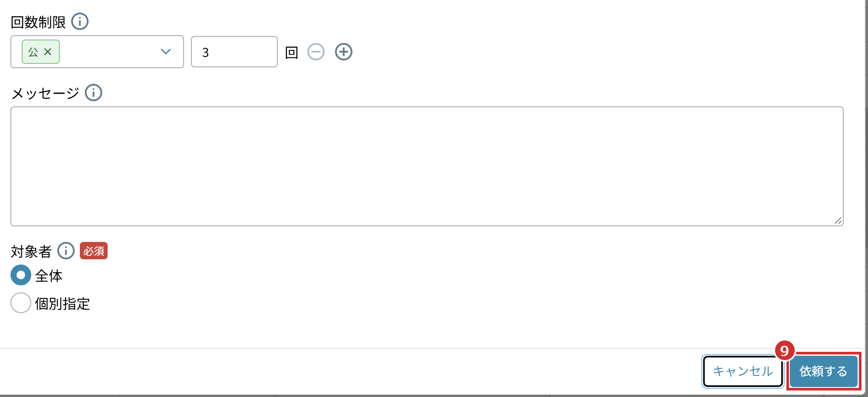This screenshot has width=868, height=397.
Task: Focus the count input showing 3
Action: (x=234, y=52)
